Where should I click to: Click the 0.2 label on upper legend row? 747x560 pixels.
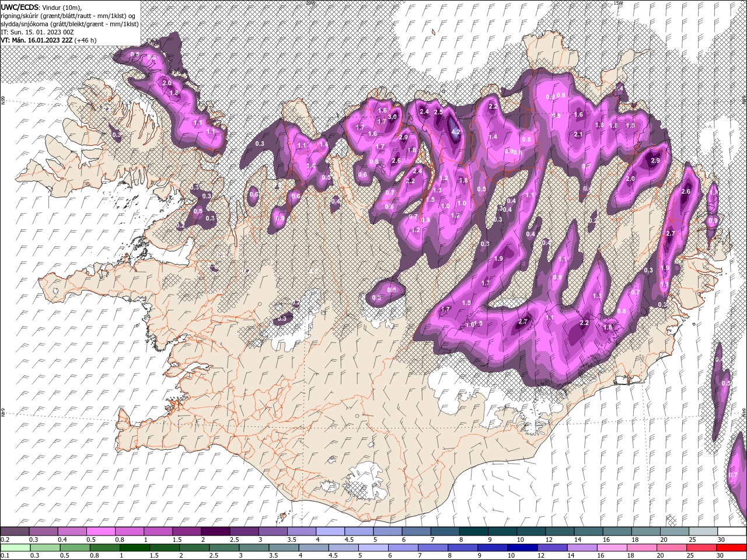[5, 540]
